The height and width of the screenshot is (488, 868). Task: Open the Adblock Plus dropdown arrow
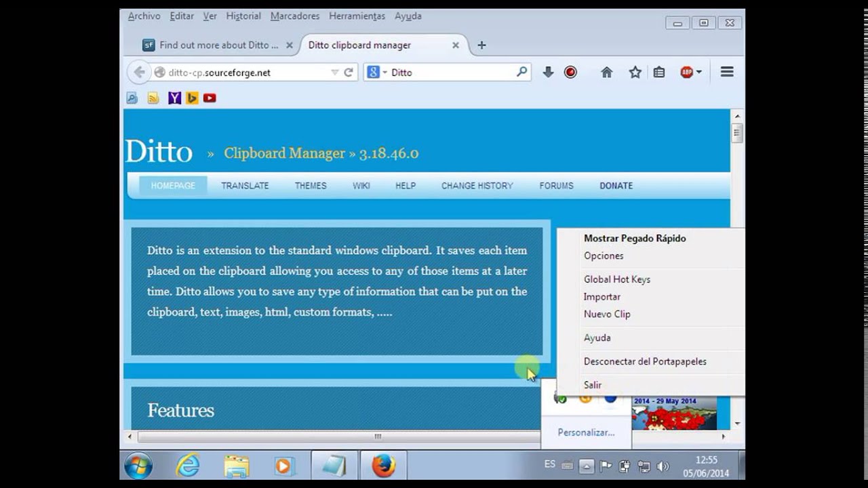click(x=698, y=72)
